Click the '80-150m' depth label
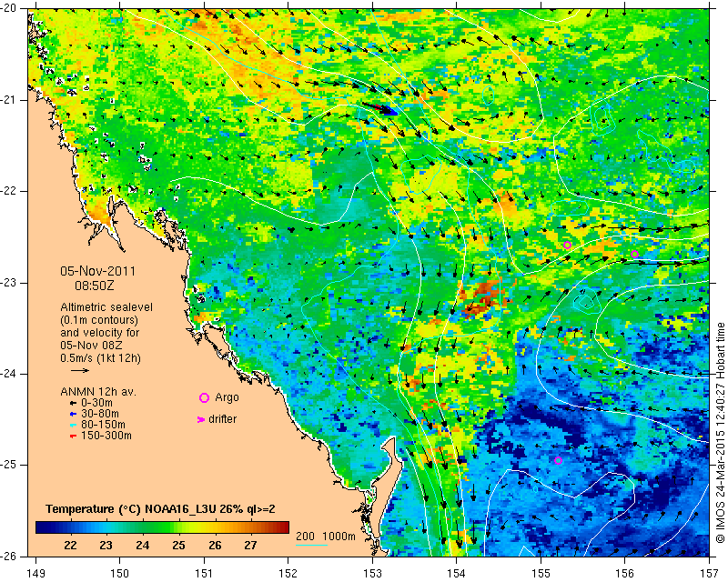The height and width of the screenshot is (582, 728). pos(103,425)
